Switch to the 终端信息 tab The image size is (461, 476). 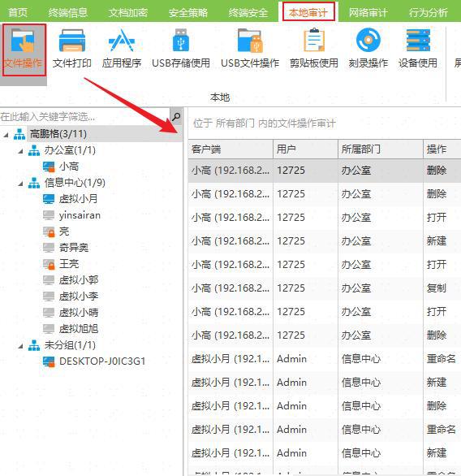67,12
